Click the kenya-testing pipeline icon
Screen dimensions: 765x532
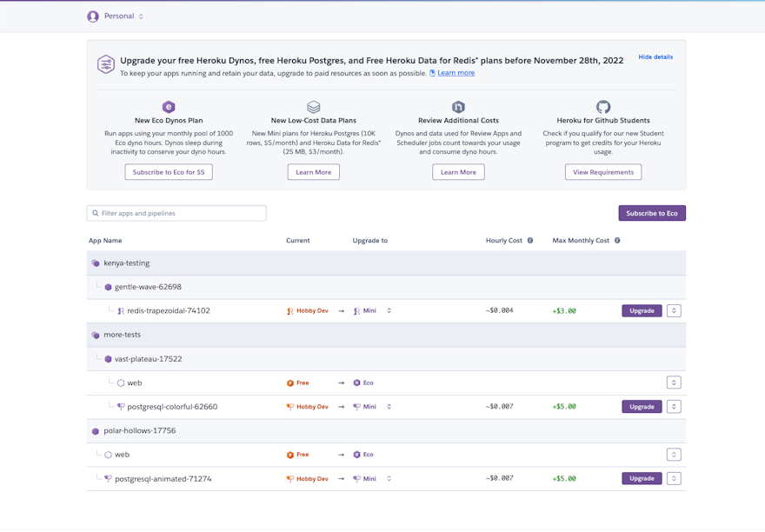pyautogui.click(x=96, y=263)
